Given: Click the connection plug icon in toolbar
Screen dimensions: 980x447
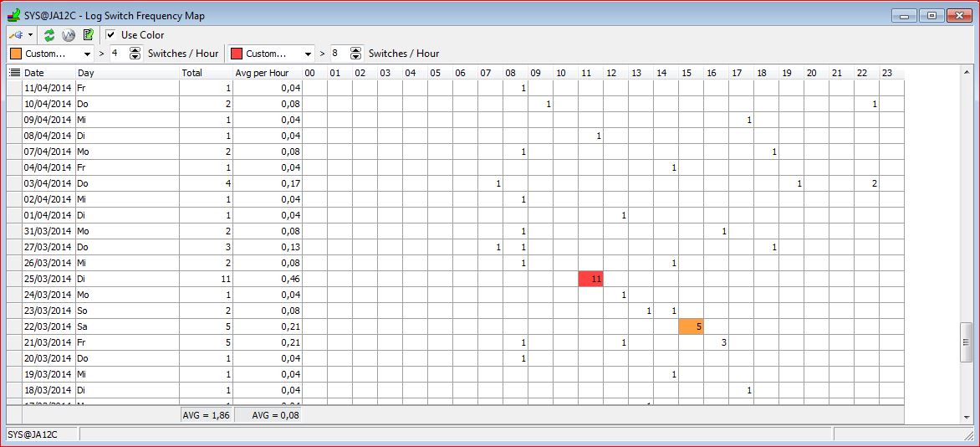Looking at the screenshot, I should tap(16, 35).
